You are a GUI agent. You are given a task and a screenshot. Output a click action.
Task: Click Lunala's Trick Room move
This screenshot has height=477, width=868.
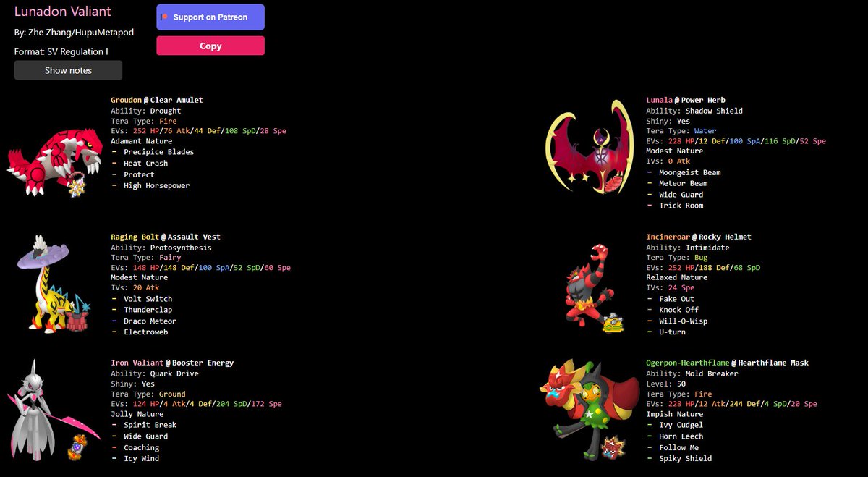pos(681,206)
